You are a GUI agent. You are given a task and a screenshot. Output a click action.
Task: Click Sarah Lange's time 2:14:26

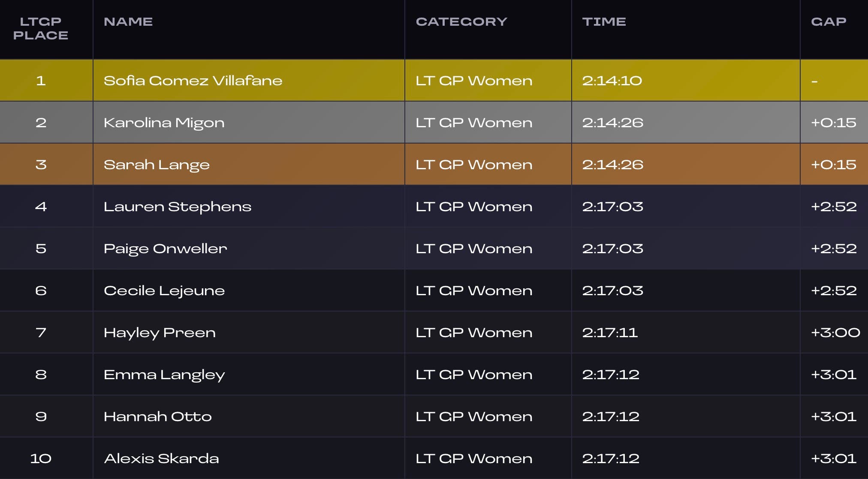pos(612,165)
